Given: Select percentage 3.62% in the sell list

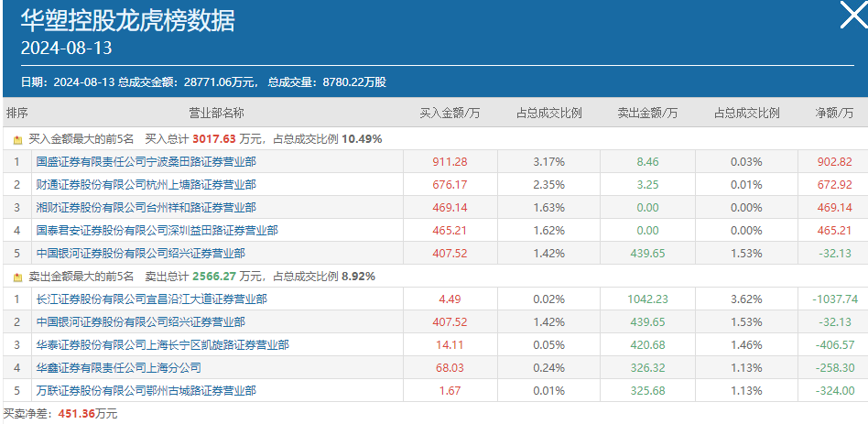Looking at the screenshot, I should pyautogui.click(x=746, y=299).
